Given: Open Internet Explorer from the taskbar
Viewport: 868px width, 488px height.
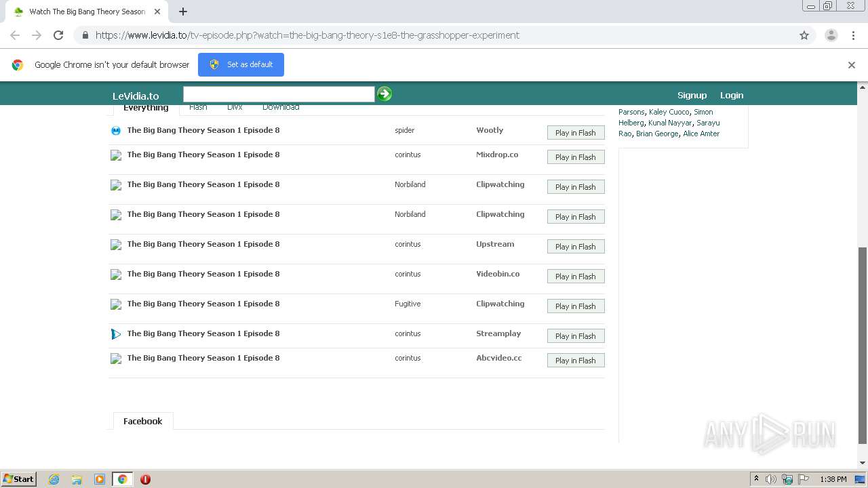Looking at the screenshot, I should 54,479.
